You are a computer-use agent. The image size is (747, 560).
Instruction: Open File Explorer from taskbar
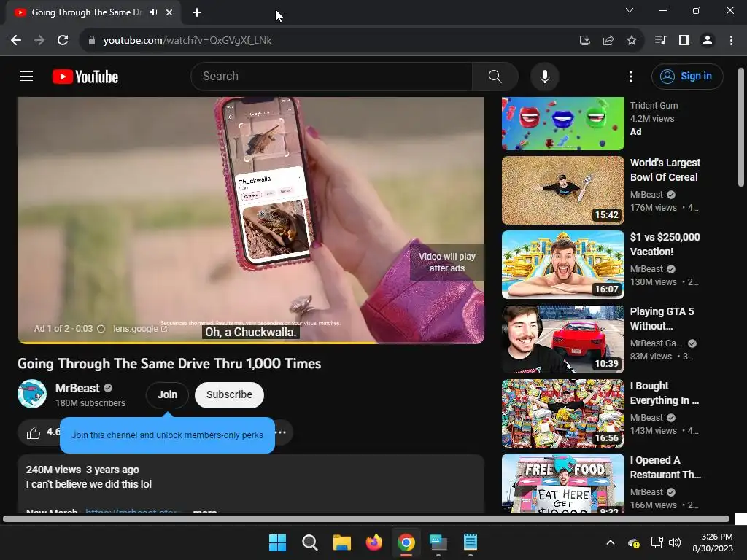pyautogui.click(x=341, y=542)
